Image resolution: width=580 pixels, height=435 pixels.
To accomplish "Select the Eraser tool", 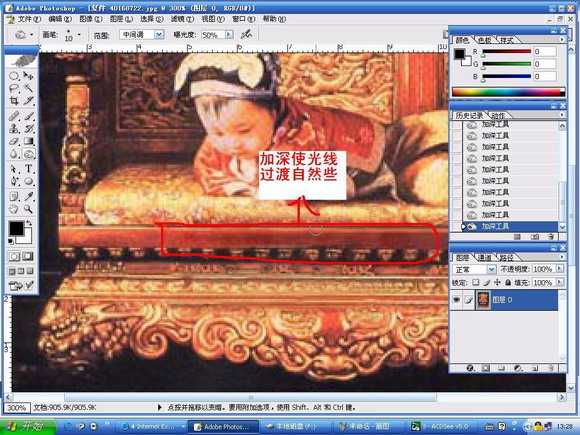I will click(x=14, y=141).
